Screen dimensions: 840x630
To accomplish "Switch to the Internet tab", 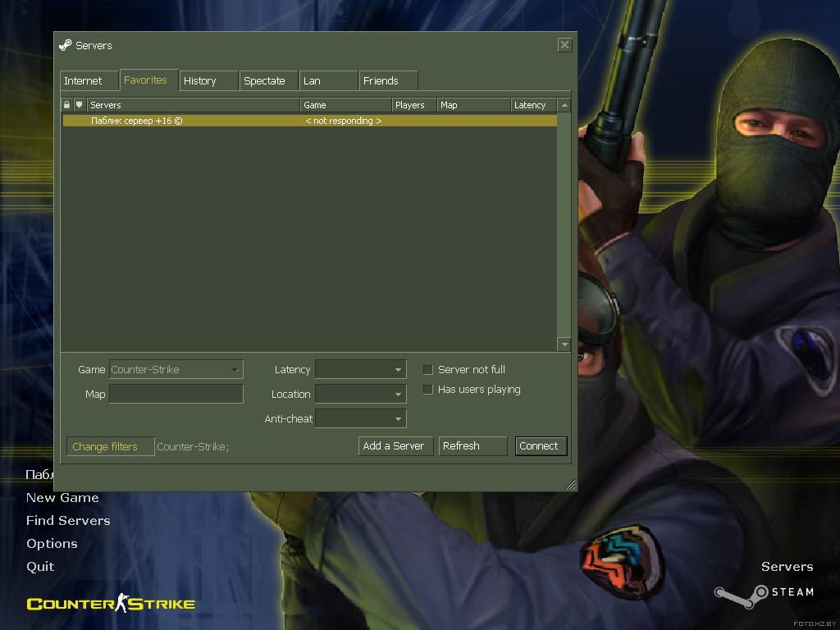I will point(89,81).
